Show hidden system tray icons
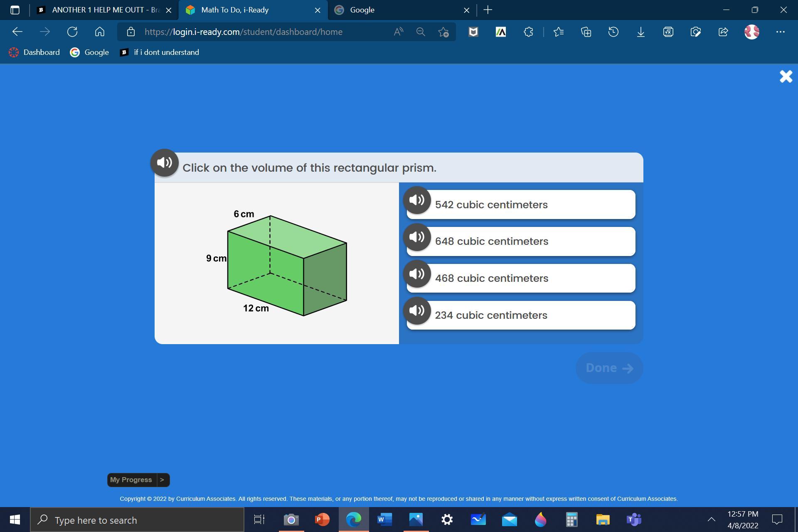This screenshot has height=532, width=798. pyautogui.click(x=711, y=520)
